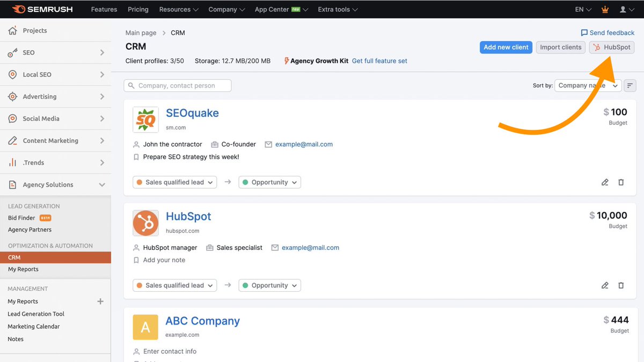This screenshot has height=362, width=644.
Task: Delete the SEOquake client with trash icon
Action: coord(621,182)
